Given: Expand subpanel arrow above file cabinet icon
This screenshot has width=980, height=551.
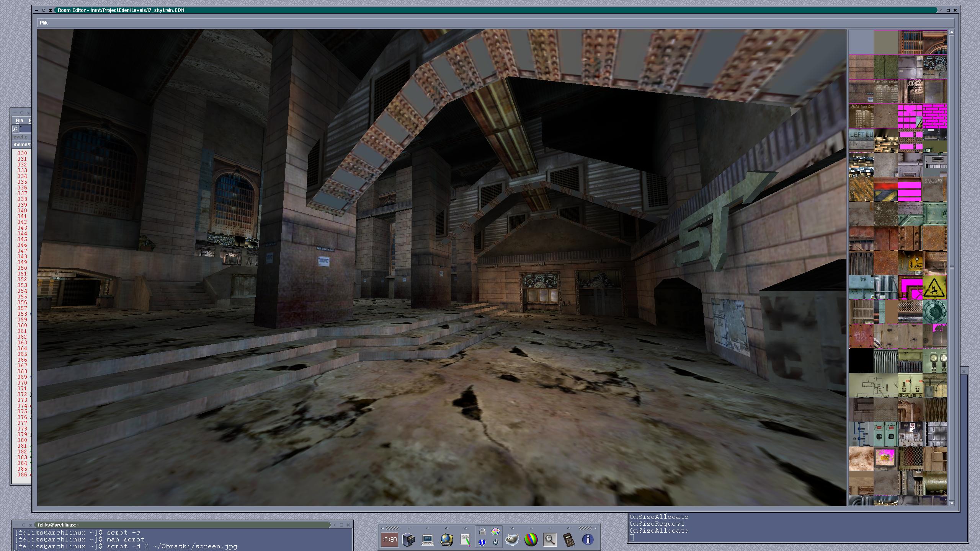Looking at the screenshot, I should pyautogui.click(x=409, y=528).
